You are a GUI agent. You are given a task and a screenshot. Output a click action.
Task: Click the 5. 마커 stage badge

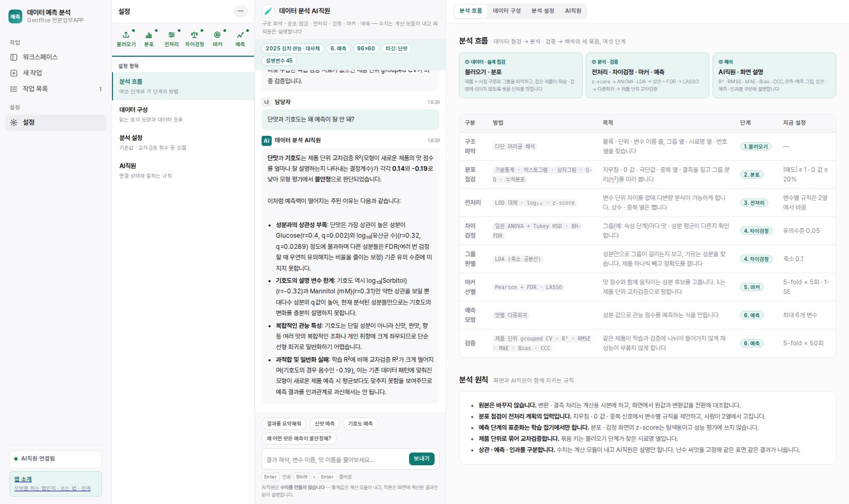click(x=752, y=287)
